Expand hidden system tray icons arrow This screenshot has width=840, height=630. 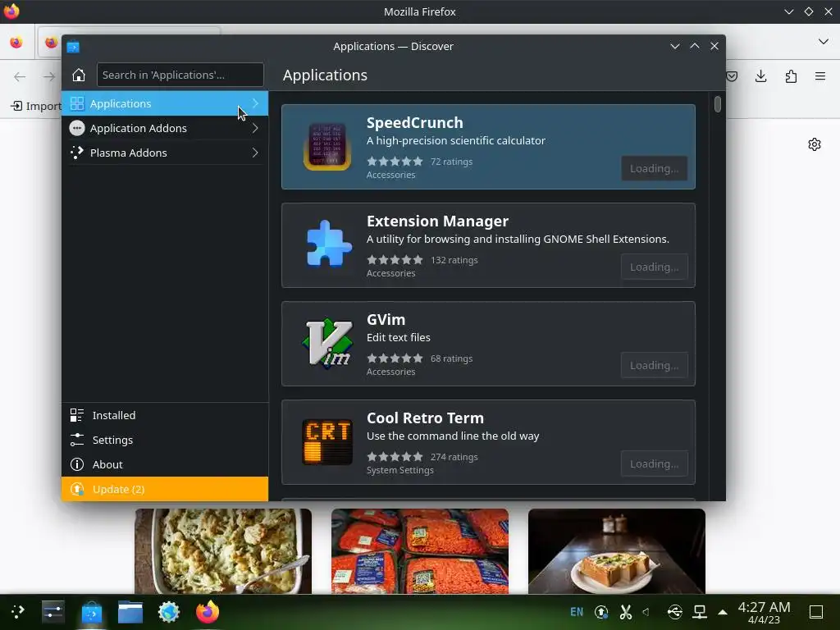click(x=723, y=612)
